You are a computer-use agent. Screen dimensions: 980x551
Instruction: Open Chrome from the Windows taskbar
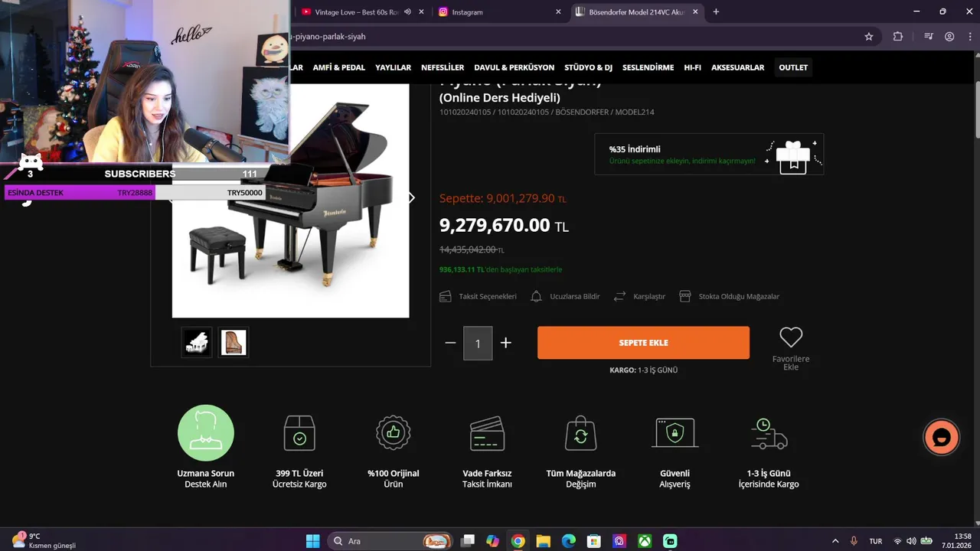pos(518,541)
